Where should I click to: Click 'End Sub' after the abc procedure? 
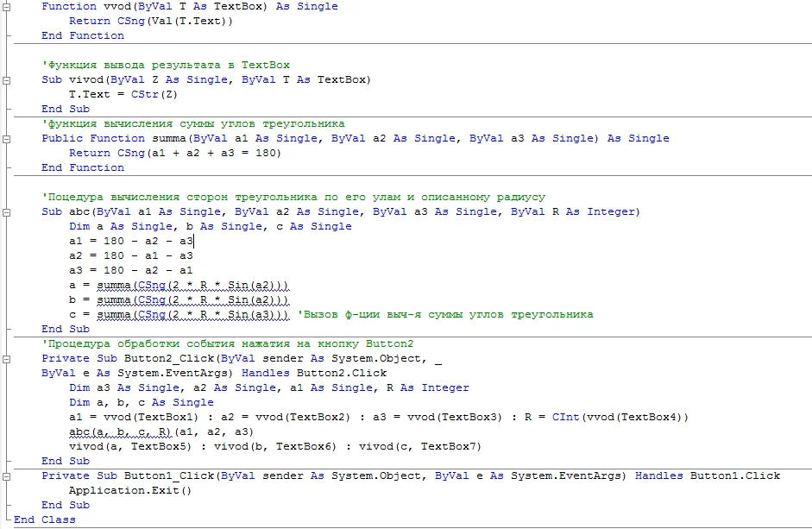pyautogui.click(x=66, y=329)
